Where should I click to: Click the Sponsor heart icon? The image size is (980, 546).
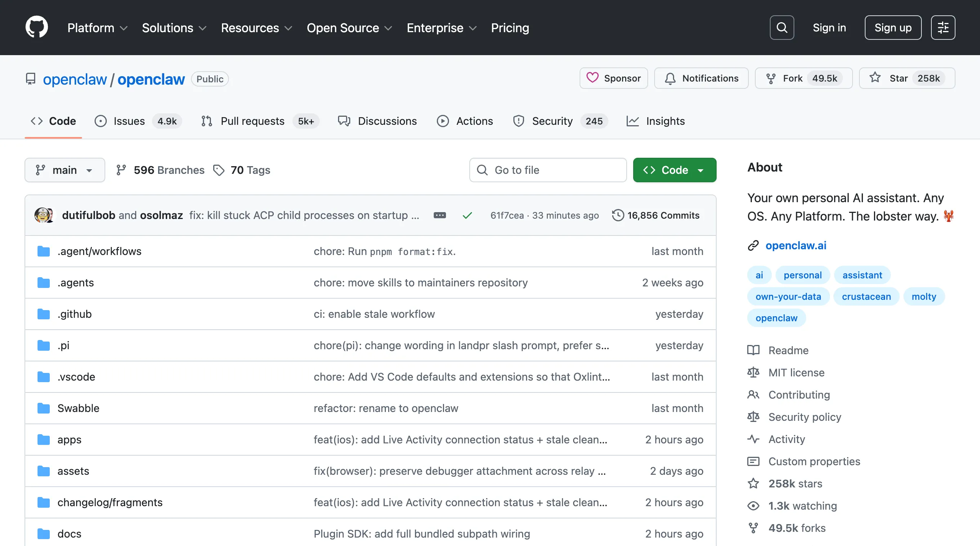point(593,78)
